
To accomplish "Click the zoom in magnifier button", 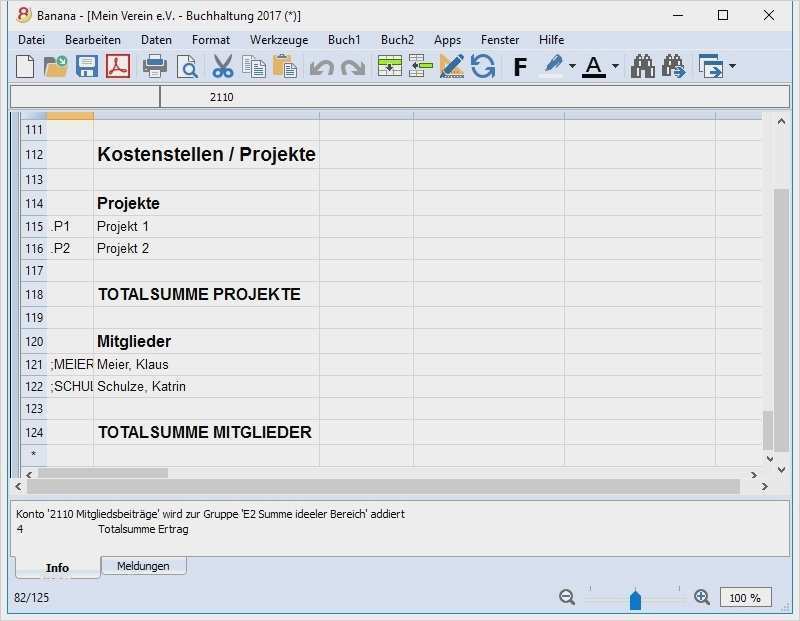I will 701,596.
